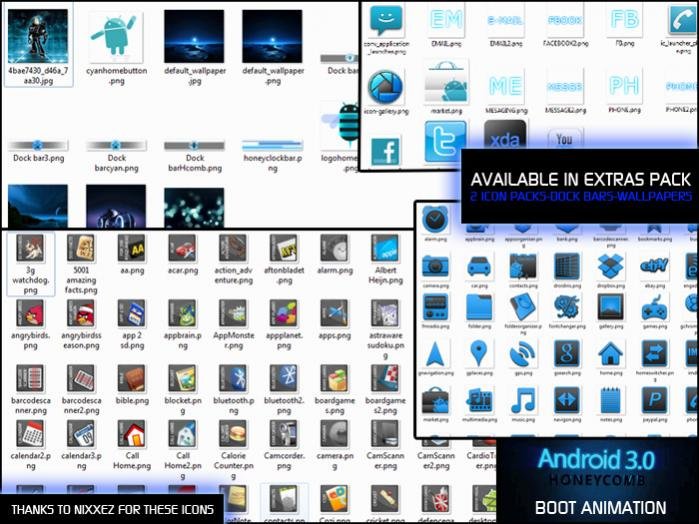Select the market.png Android bag icon in the extras folder
Screen dimensions: 699x524
[x=446, y=84]
